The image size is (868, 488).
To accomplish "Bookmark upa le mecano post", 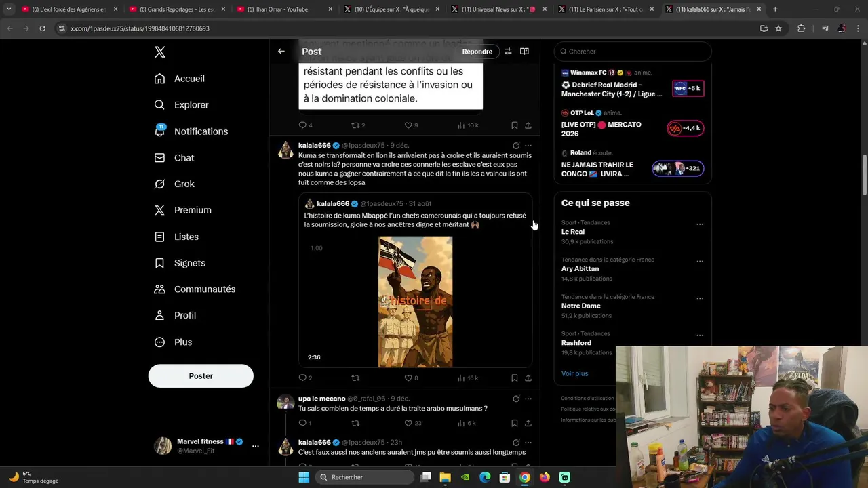I will [514, 424].
